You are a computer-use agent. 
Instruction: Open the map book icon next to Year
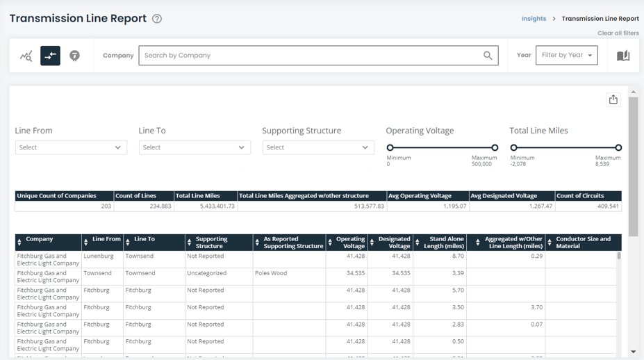coord(623,56)
